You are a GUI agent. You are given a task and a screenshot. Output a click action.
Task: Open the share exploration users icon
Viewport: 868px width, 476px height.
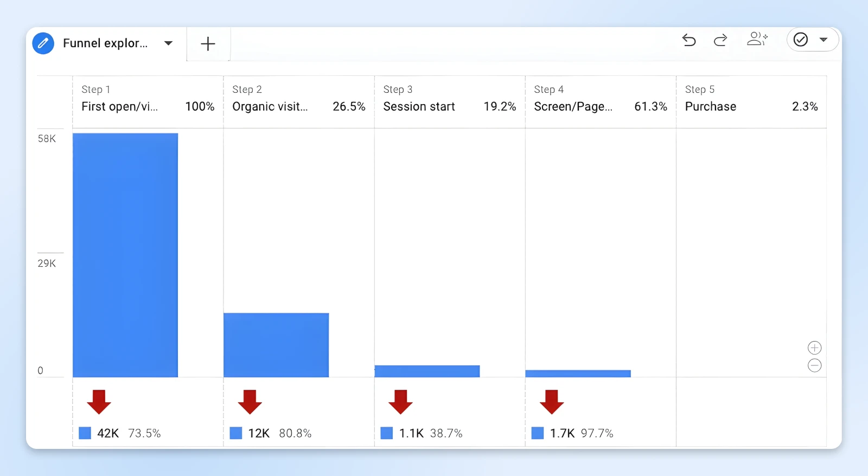point(757,39)
